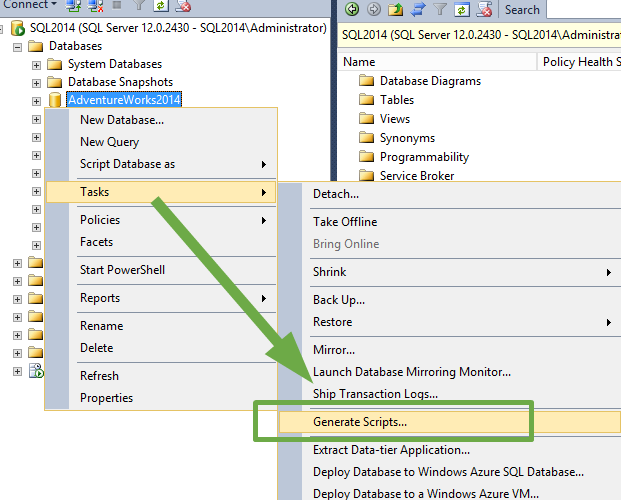Expand the Database Snapshots node
The height and width of the screenshot is (500, 621).
(36, 83)
